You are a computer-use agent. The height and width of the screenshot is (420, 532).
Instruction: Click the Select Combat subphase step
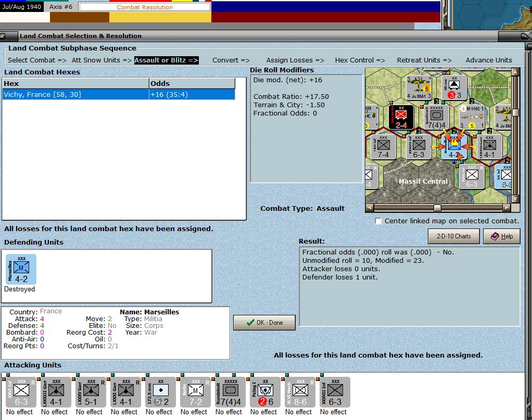[x=37, y=60]
